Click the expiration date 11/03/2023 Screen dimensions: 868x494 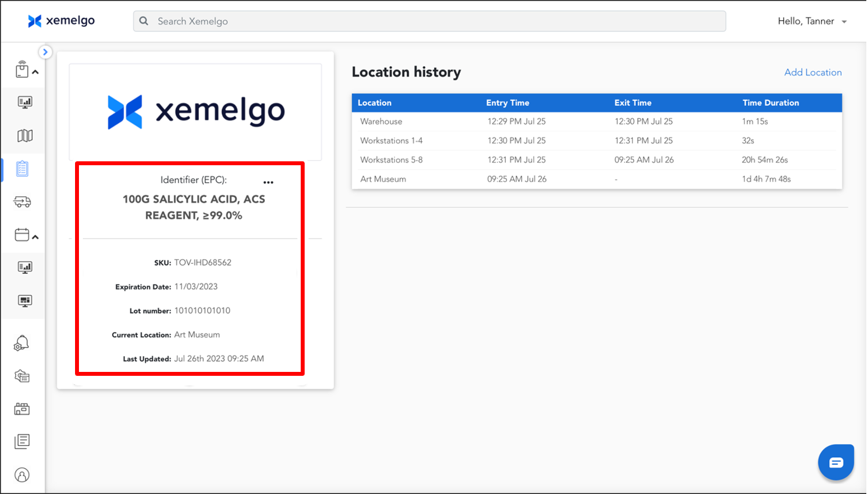[x=196, y=286]
